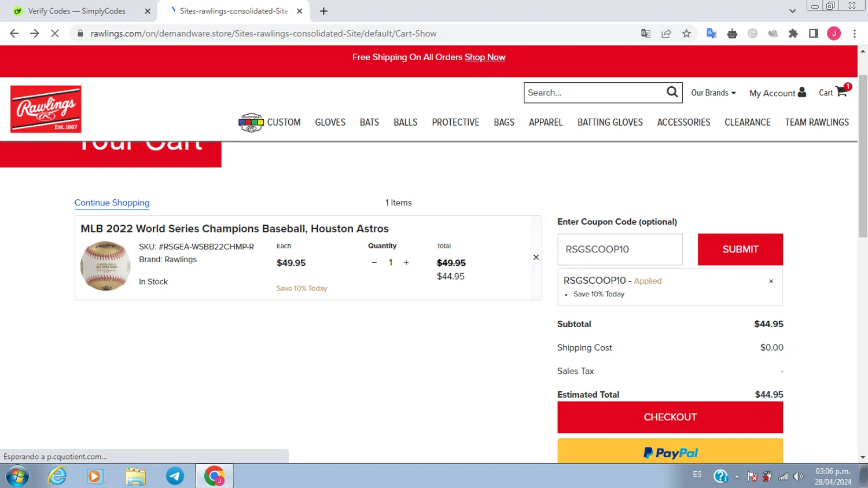The image size is (868, 488).
Task: Open Chrome three-dot menu
Action: (x=855, y=34)
